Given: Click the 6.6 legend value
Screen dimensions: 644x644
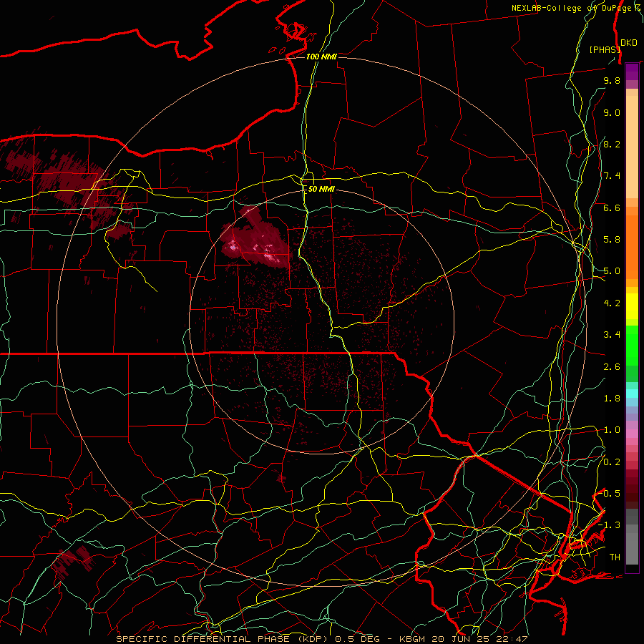Looking at the screenshot, I should click(x=612, y=208).
